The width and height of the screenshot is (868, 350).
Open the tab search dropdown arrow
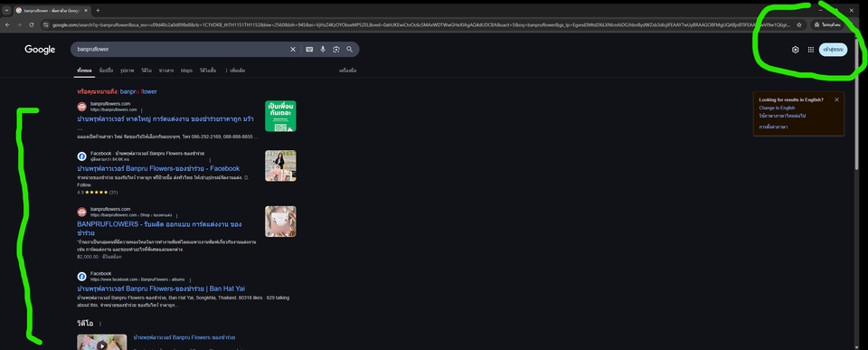tap(6, 11)
